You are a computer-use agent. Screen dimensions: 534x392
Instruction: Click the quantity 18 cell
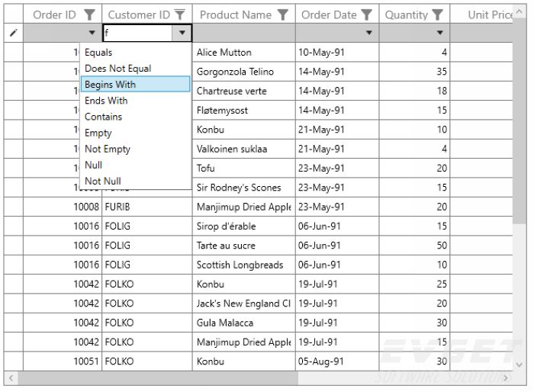tap(414, 91)
